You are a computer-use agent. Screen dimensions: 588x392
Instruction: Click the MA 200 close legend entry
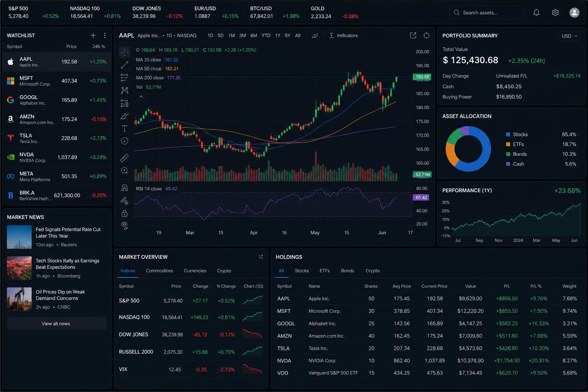[158, 78]
